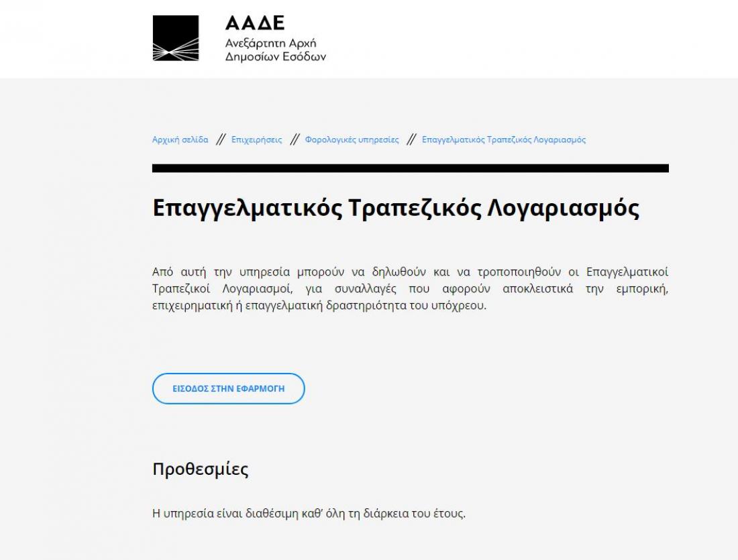Click the 'Προθεσμίες' section heading
Image resolution: width=738 pixels, height=560 pixels.
coord(200,469)
